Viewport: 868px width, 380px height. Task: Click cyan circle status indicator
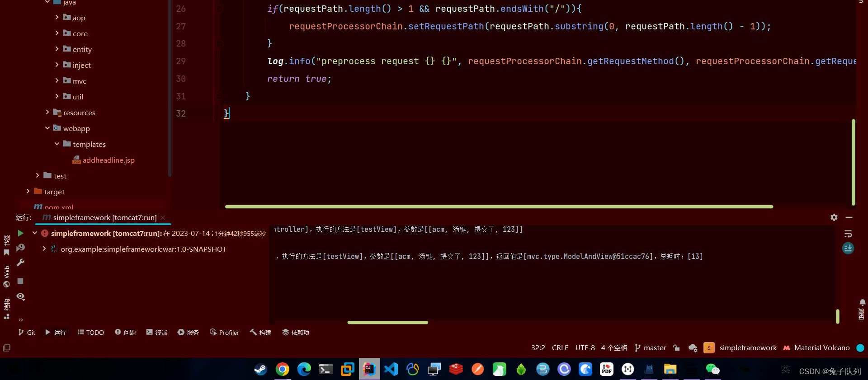[860, 347]
